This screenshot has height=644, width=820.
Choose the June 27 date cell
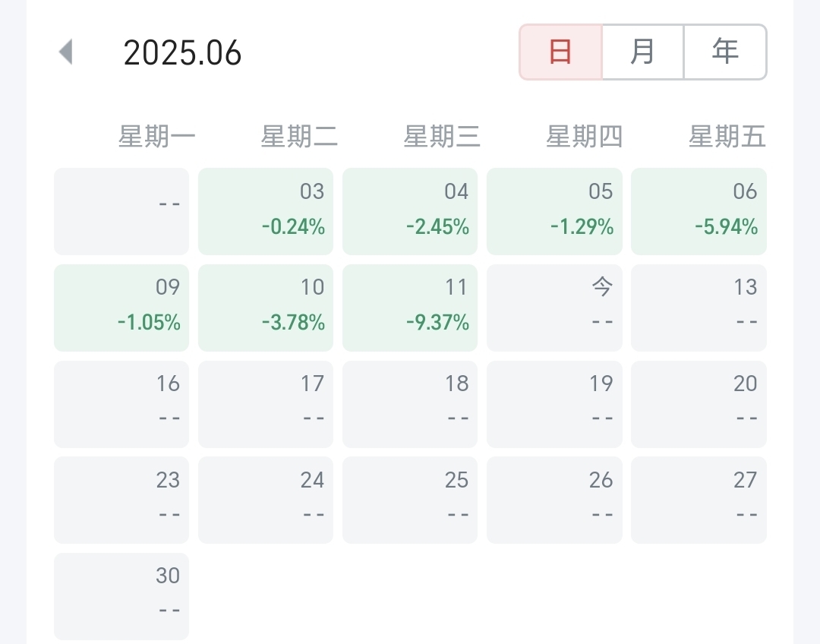[x=699, y=500]
